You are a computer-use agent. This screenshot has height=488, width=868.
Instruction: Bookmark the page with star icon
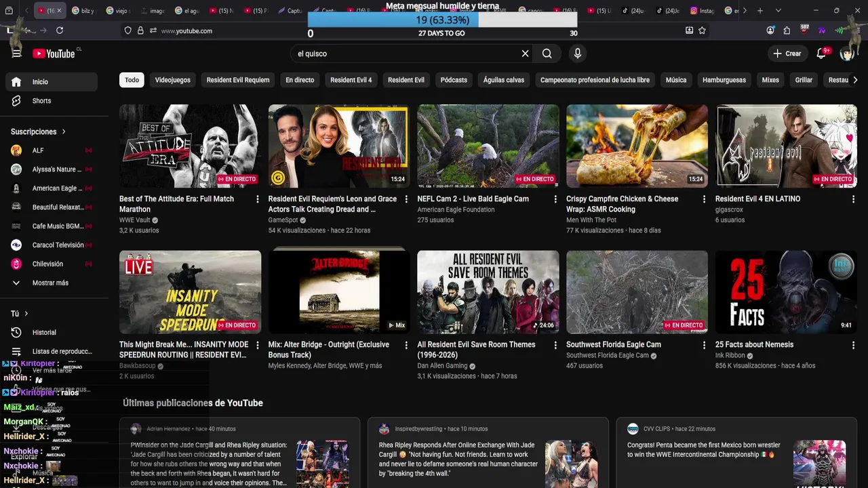(x=702, y=30)
